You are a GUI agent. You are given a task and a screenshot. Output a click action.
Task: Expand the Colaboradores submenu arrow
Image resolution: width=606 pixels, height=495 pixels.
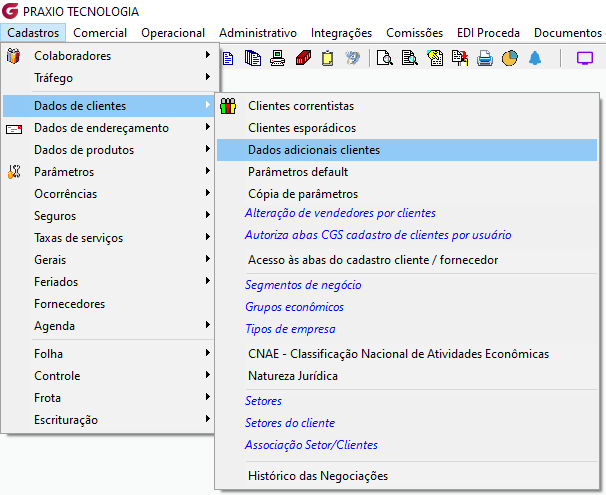pos(208,55)
